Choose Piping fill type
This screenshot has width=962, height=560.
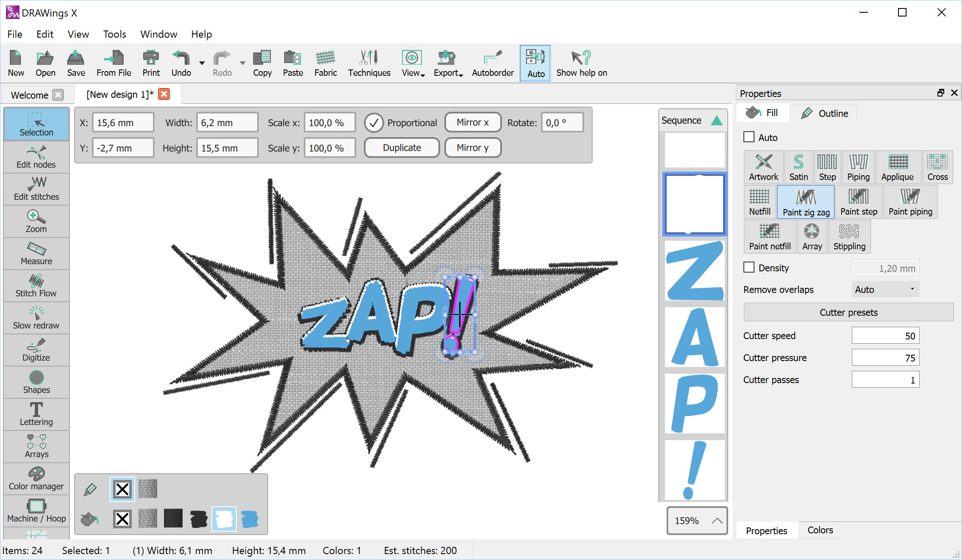[858, 167]
